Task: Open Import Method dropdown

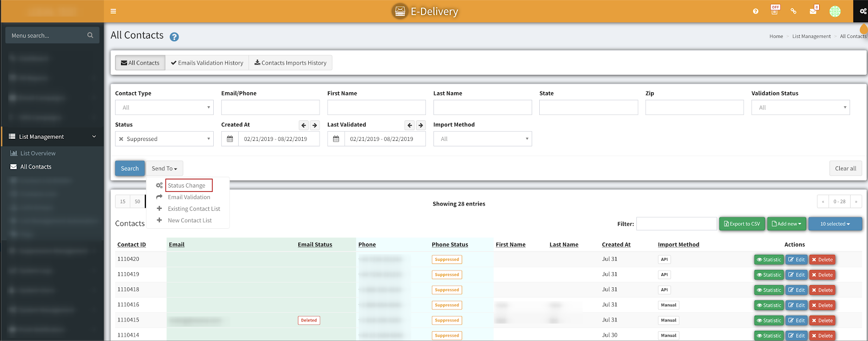Action: pos(482,139)
